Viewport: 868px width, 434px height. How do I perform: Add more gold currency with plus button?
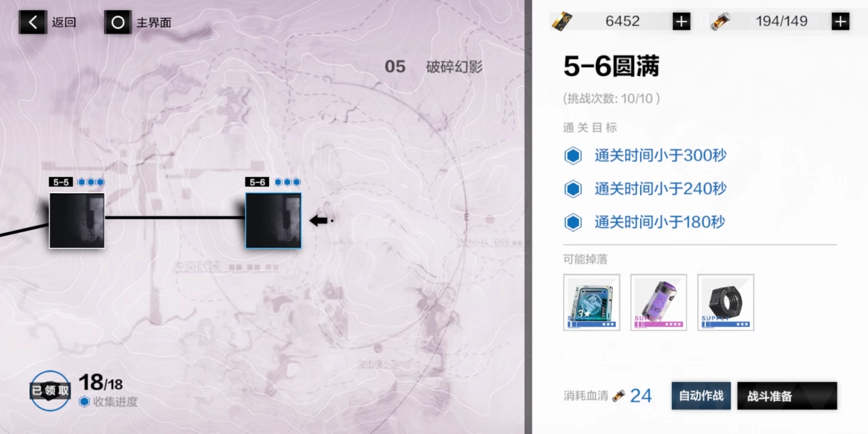click(x=682, y=21)
